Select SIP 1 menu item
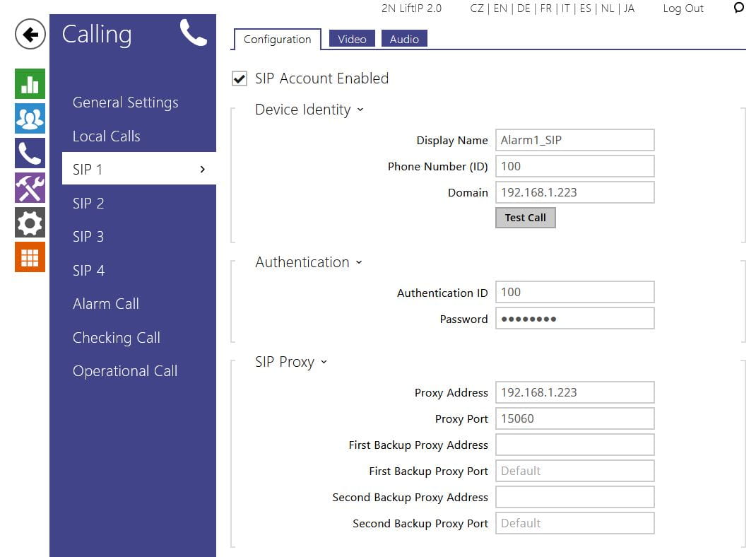Image resolution: width=756 pixels, height=557 pixels. click(x=139, y=169)
